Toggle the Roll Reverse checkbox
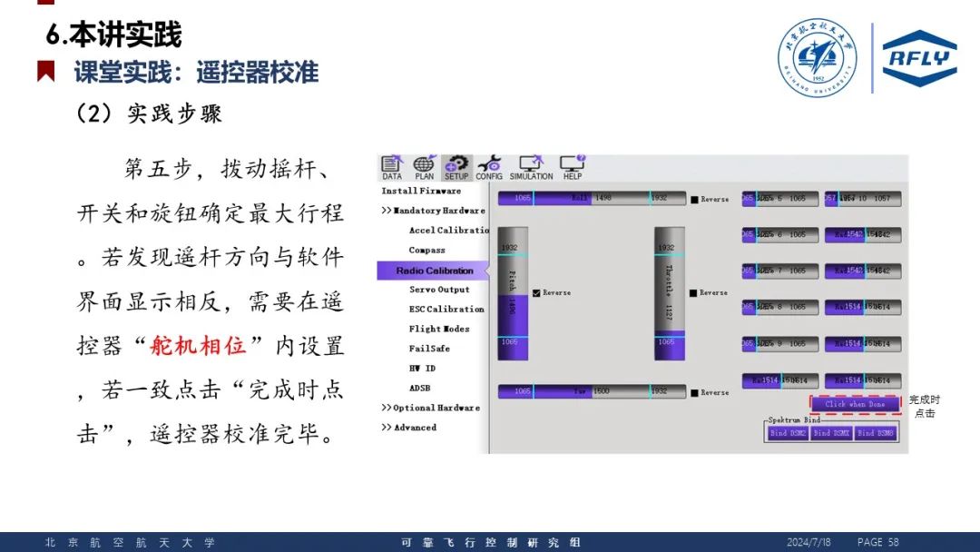The height and width of the screenshot is (552, 980). coord(695,199)
